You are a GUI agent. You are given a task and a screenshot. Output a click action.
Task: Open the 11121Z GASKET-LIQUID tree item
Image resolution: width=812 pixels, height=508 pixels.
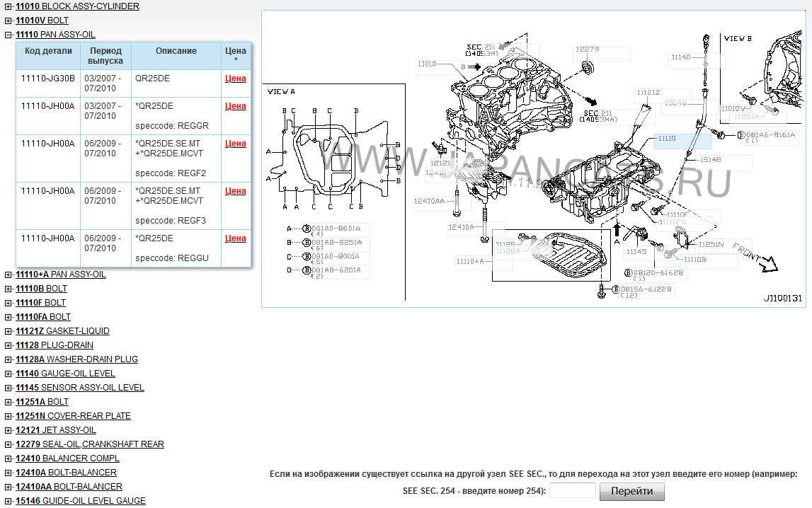click(62, 331)
